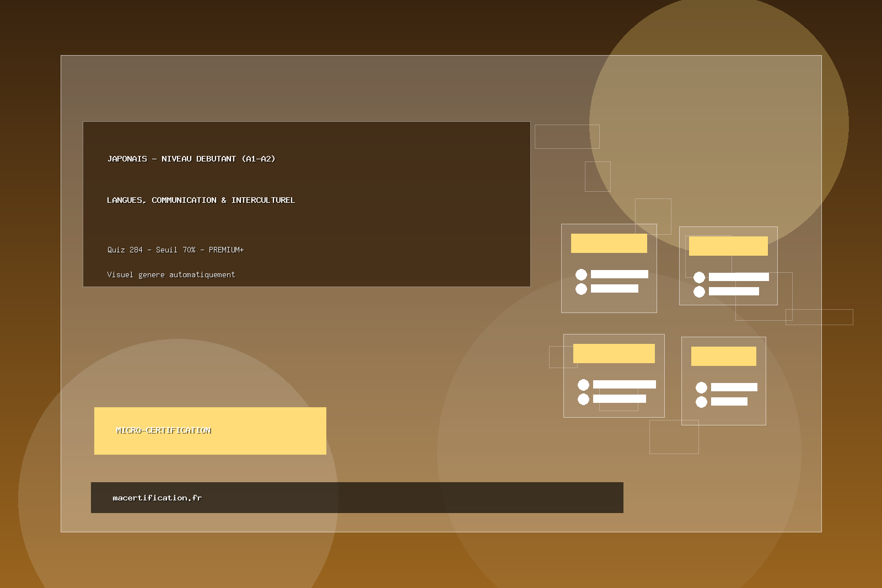Select the first radio option in the top-left quiz card
The image size is (882, 588).
[581, 274]
